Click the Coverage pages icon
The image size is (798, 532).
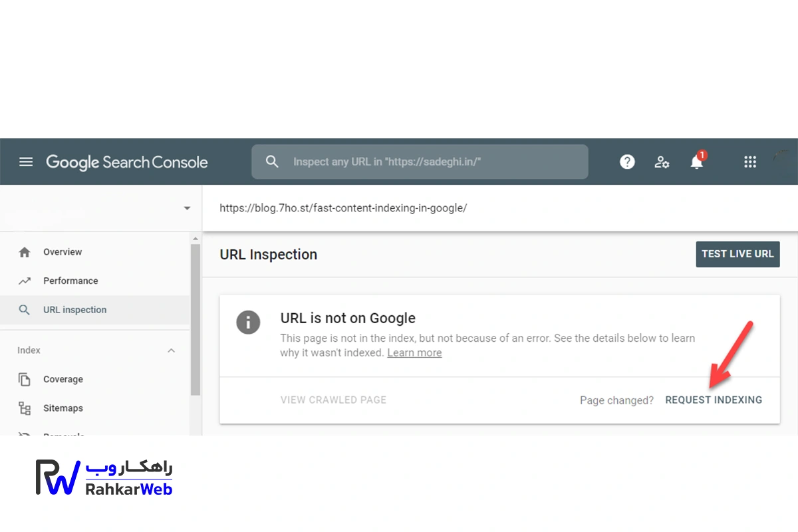[25, 380]
